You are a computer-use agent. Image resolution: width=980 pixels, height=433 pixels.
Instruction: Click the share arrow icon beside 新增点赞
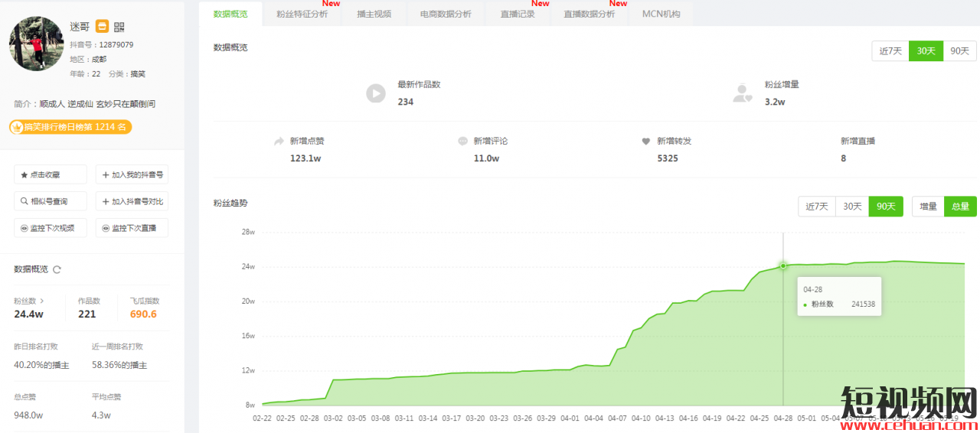coord(279,142)
